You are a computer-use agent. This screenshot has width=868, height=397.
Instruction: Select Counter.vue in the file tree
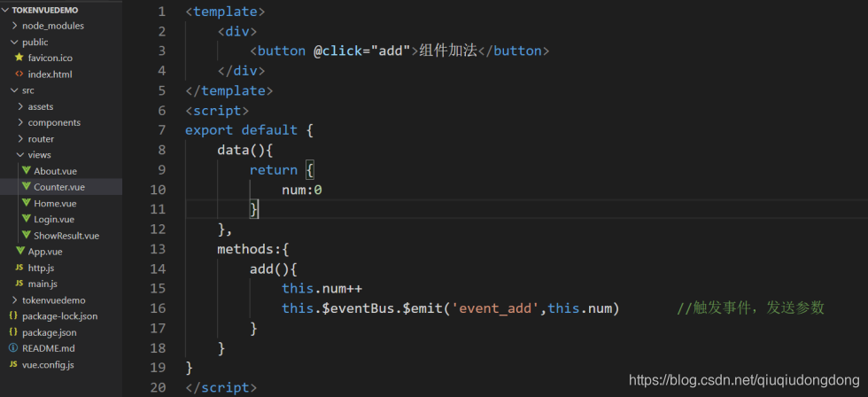pos(59,187)
